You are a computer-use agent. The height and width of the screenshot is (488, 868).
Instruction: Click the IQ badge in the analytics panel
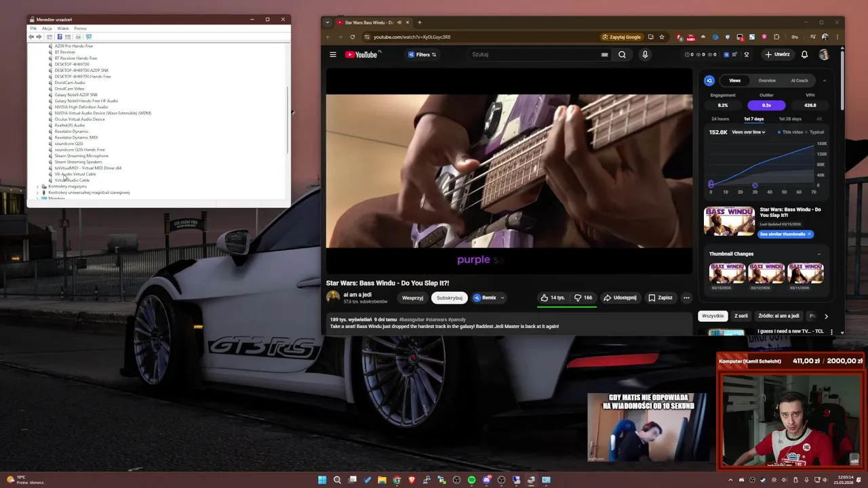click(709, 81)
